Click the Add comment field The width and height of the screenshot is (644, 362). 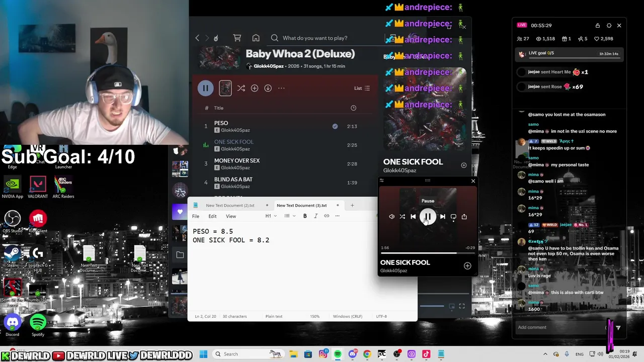(559, 327)
